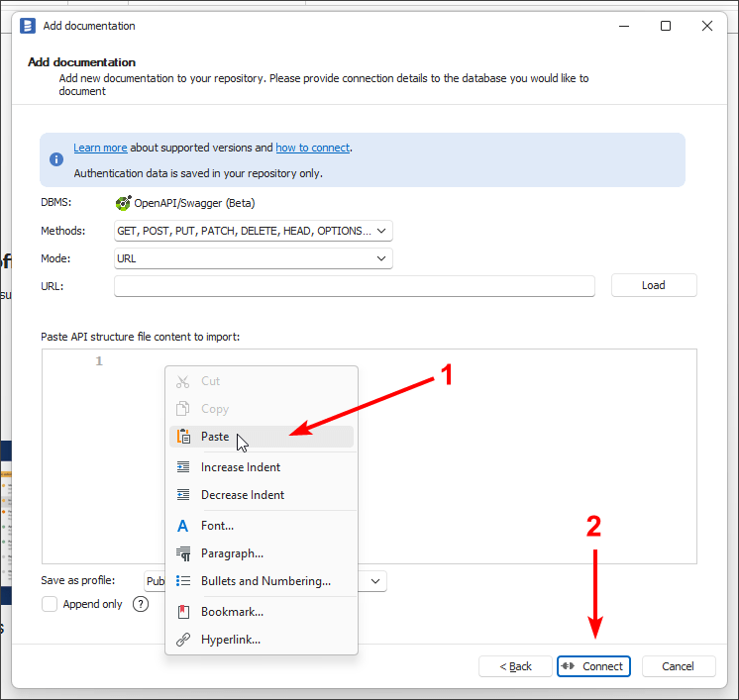Viewport: 739px width, 700px height.
Task: Select Decrease Indent menu entry
Action: 262,495
